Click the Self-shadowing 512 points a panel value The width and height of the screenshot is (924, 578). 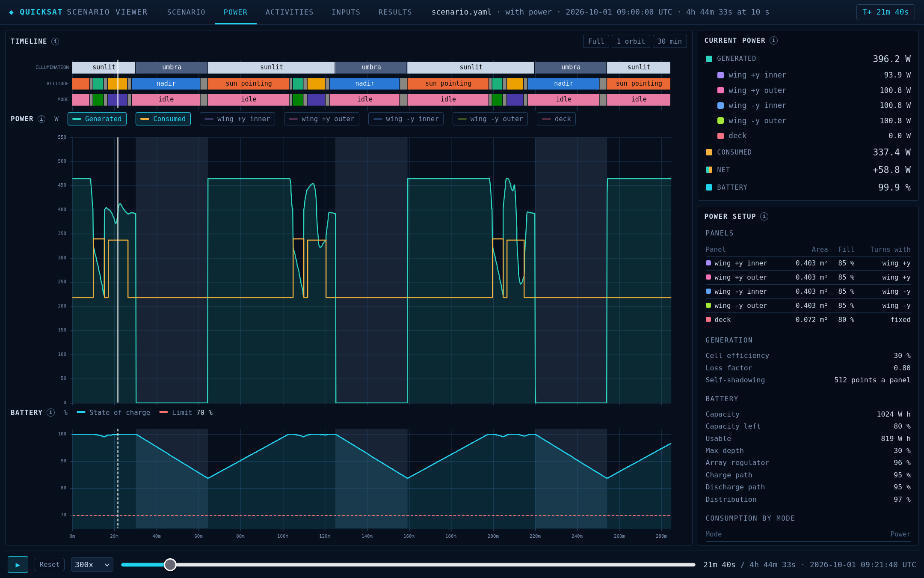click(872, 380)
